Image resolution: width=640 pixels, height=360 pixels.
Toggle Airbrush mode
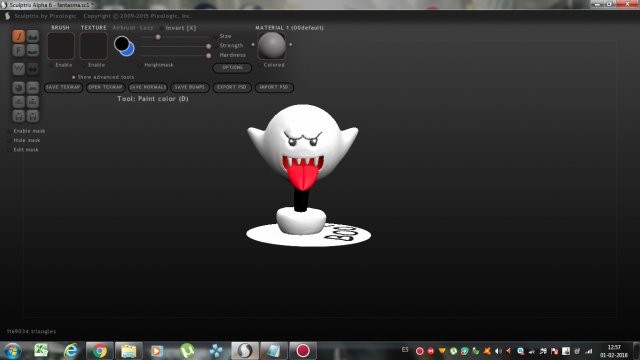pyautogui.click(x=124, y=28)
